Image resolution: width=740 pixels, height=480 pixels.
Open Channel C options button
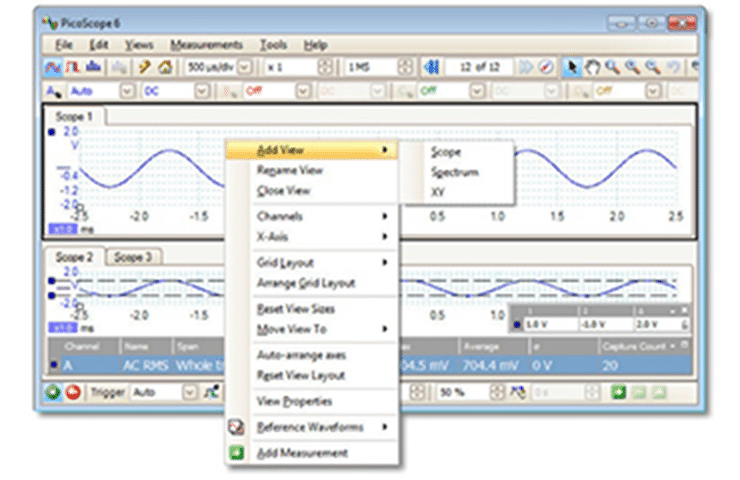(405, 91)
